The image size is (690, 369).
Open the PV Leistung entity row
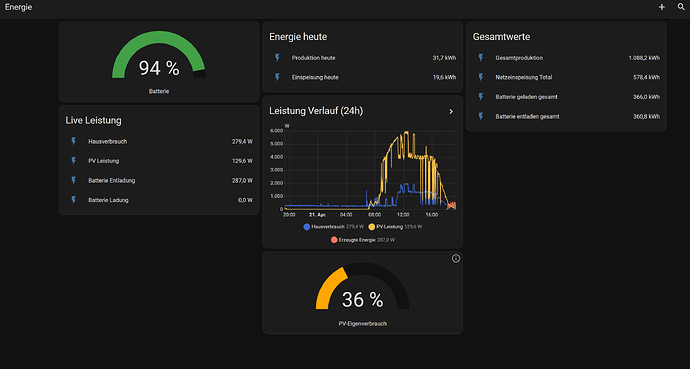tap(159, 161)
